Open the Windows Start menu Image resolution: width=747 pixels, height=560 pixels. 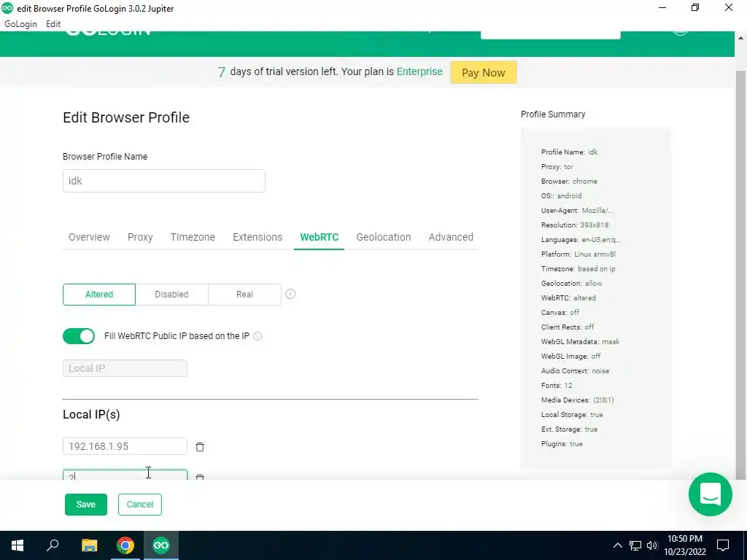click(x=18, y=545)
